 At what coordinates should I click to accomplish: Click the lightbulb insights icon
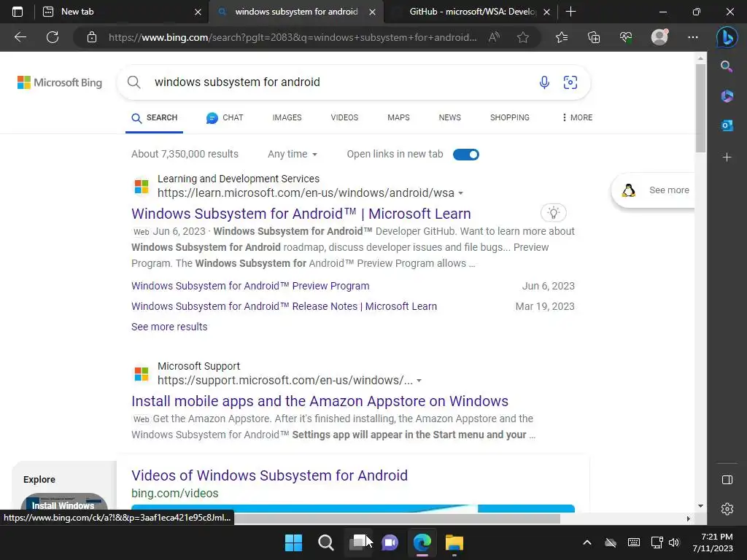[554, 213]
